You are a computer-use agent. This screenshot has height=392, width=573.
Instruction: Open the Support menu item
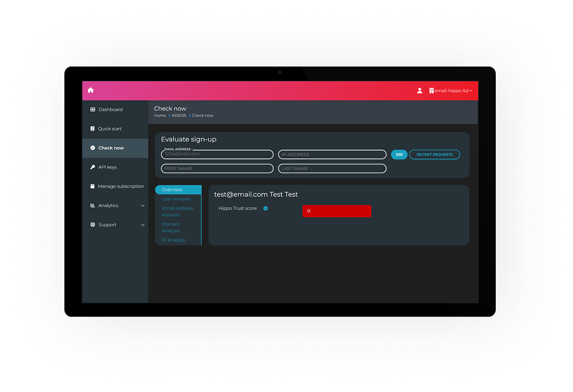click(115, 225)
